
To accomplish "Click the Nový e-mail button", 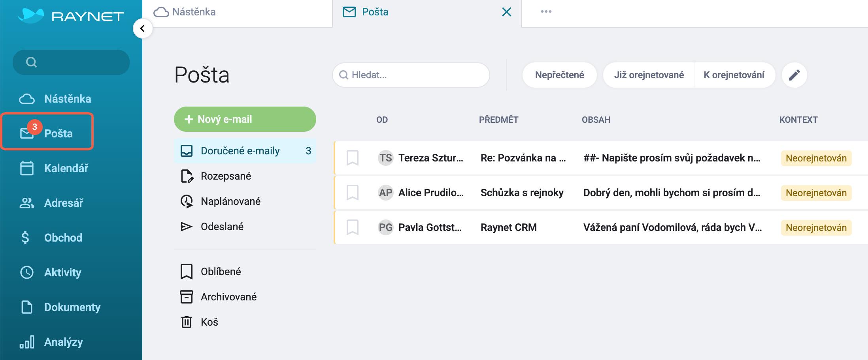I will pyautogui.click(x=245, y=119).
